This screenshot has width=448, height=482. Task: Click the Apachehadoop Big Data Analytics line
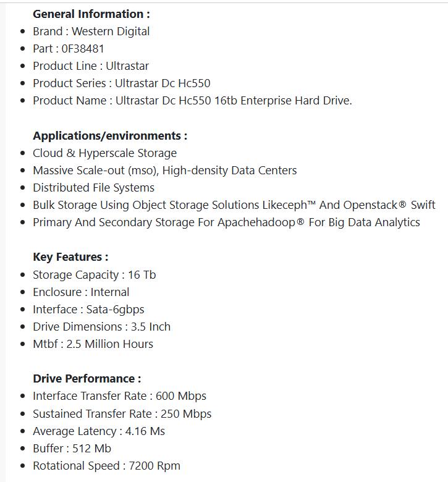pyautogui.click(x=226, y=222)
